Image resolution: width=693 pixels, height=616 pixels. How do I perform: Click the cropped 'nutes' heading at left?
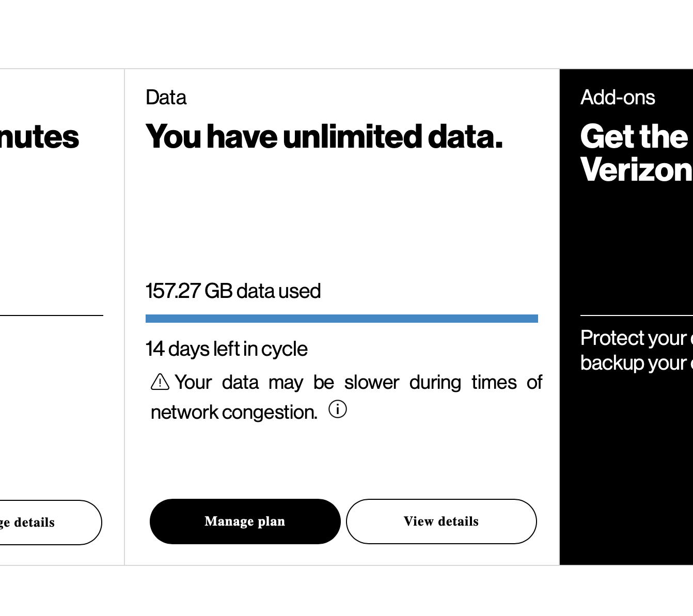pyautogui.click(x=39, y=137)
